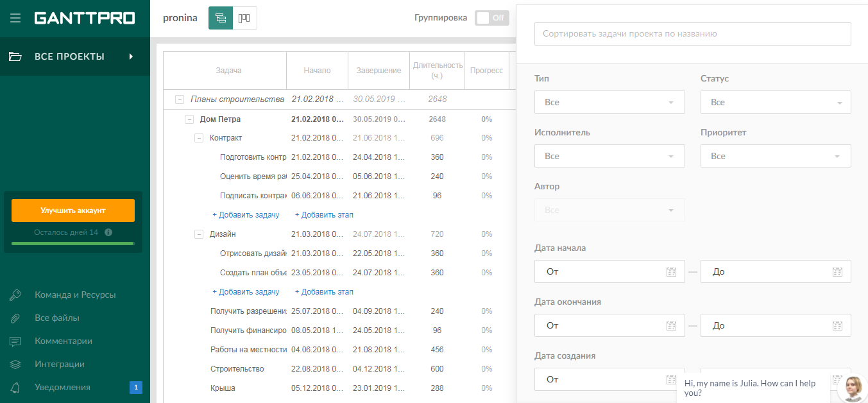Click the Улучшить аккаунт button
This screenshot has width=868, height=403.
click(73, 210)
